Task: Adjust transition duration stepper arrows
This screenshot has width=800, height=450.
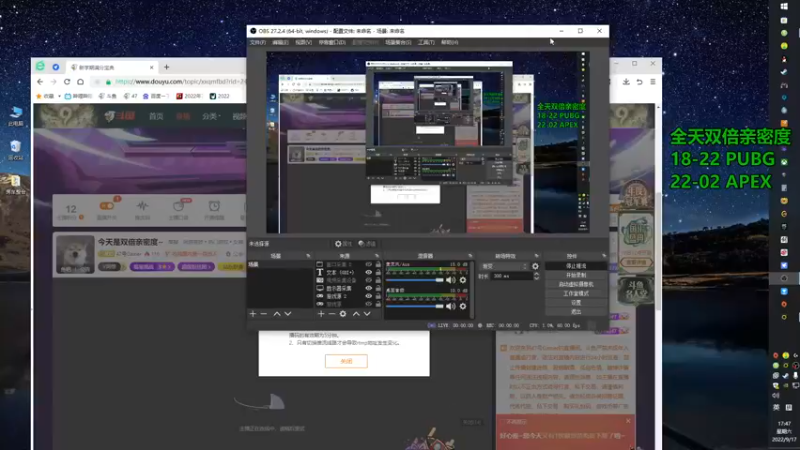Action: [x=536, y=276]
